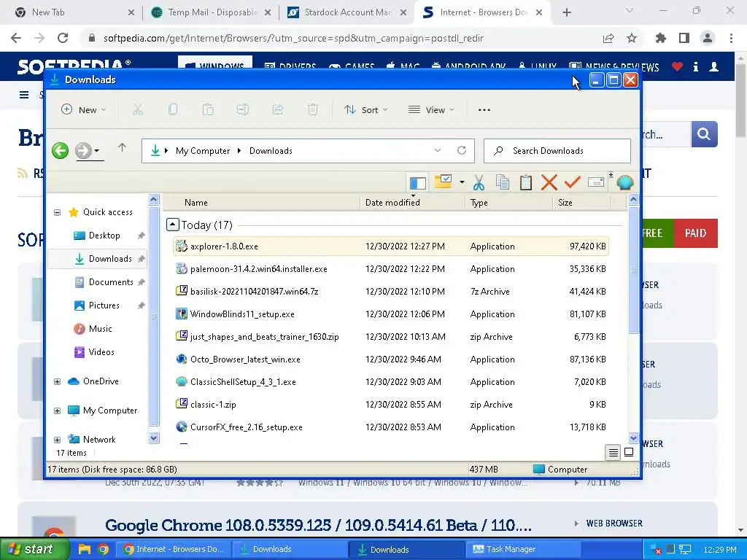Sort by Size column header

[581, 203]
